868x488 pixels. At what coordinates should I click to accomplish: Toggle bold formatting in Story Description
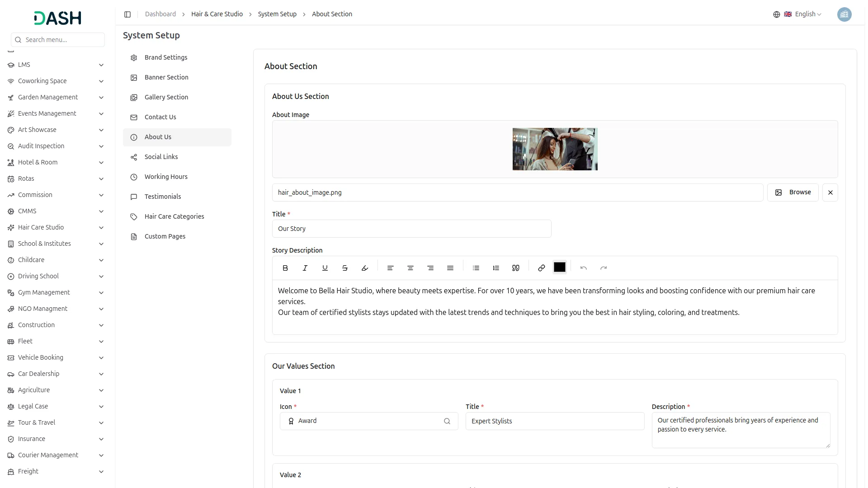point(285,268)
